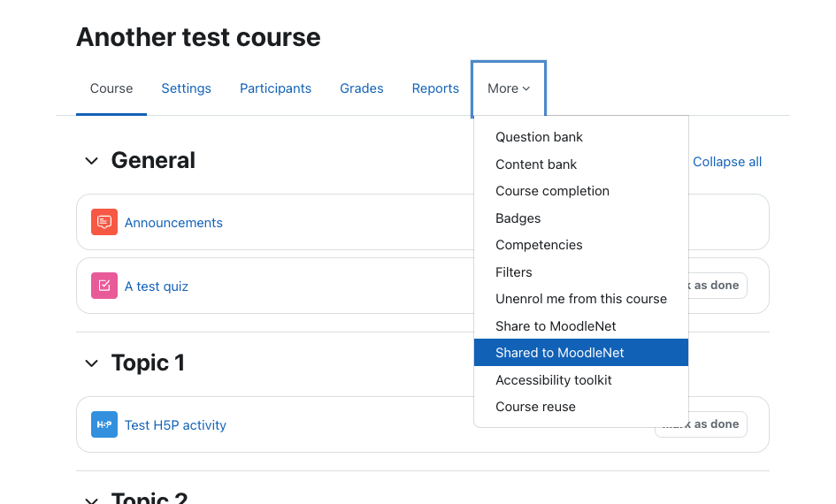Click the blue H5P activity icon
This screenshot has width=836, height=504.
(x=104, y=424)
